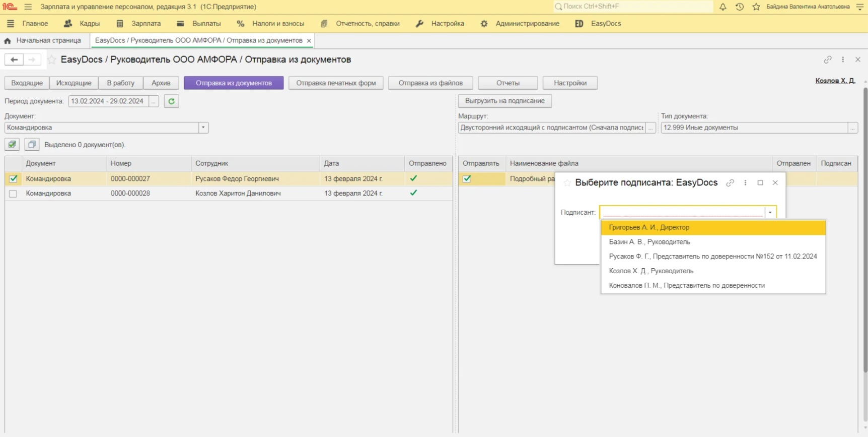Open signer dialog more options menu
The width and height of the screenshot is (868, 437).
pos(745,183)
